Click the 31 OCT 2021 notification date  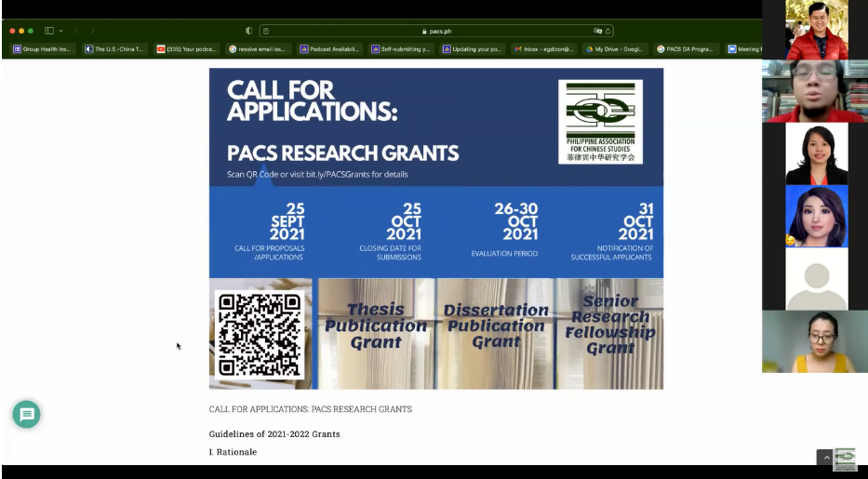tap(636, 221)
